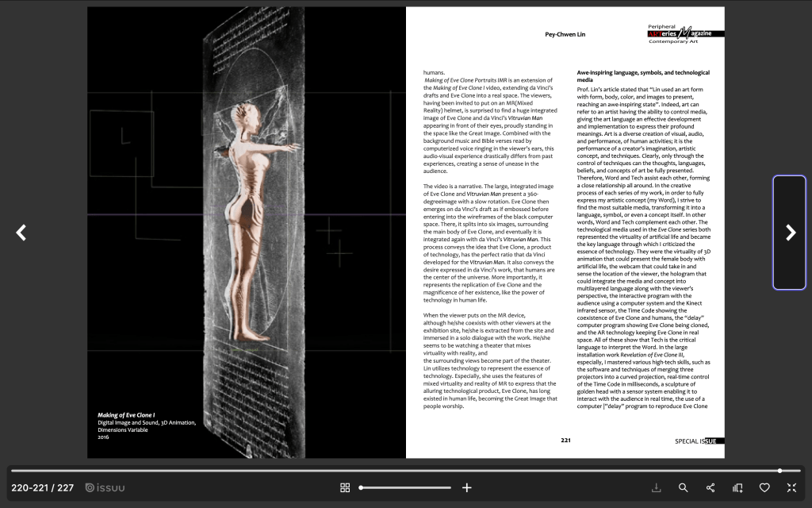
Task: Like the publication with the heart icon
Action: click(764, 487)
